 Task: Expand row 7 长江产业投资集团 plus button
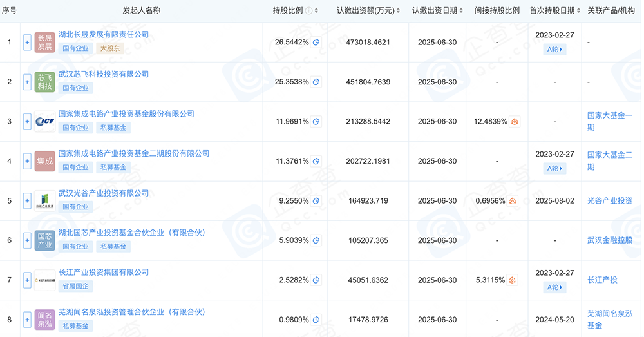pyautogui.click(x=27, y=280)
